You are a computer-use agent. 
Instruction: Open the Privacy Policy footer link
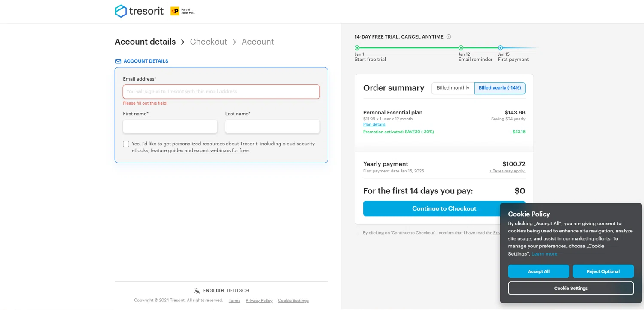259,301
